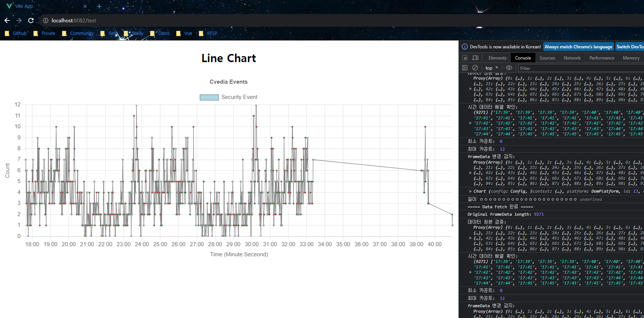The height and width of the screenshot is (318, 644).
Task: Open the 'top' JavaScript context dropdown
Action: click(x=492, y=68)
